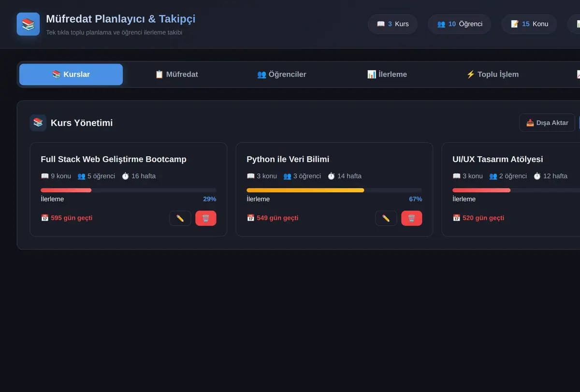Delete Full Stack Web Geliştirme Bootcamp with the trash icon

click(206, 218)
